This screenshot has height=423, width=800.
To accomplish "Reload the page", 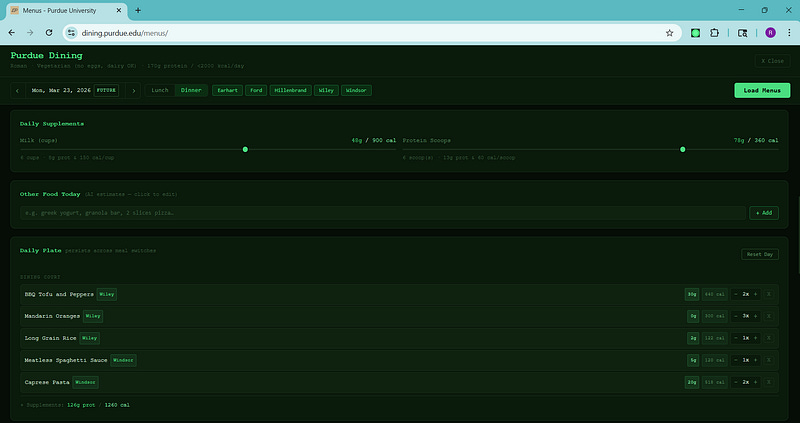I will coord(49,33).
